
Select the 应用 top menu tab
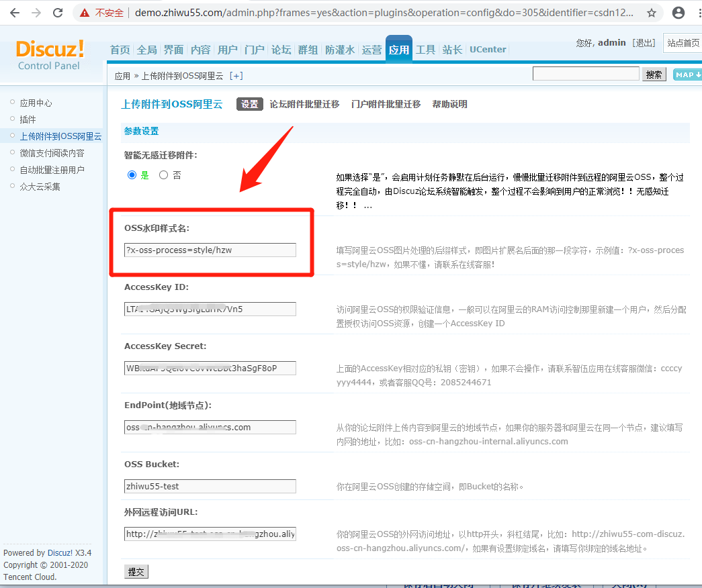399,49
